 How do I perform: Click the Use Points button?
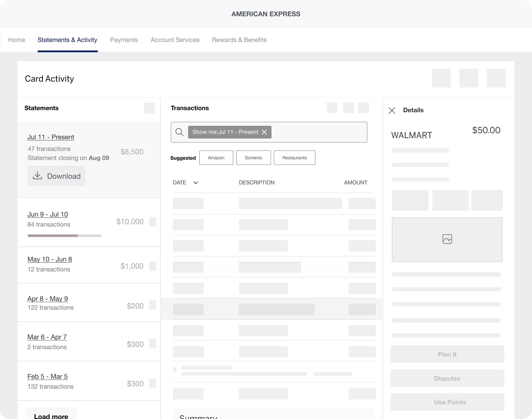447,402
